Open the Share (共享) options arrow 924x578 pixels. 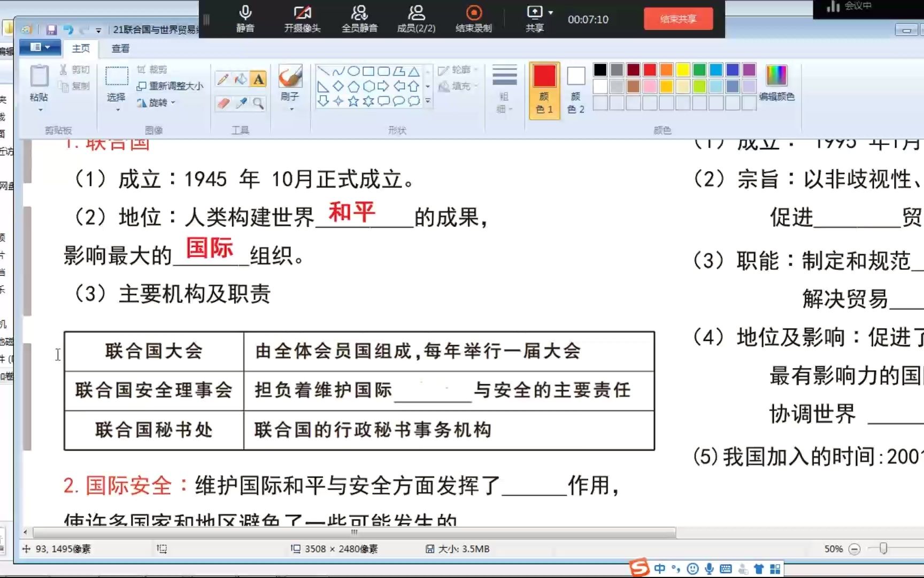pos(551,12)
